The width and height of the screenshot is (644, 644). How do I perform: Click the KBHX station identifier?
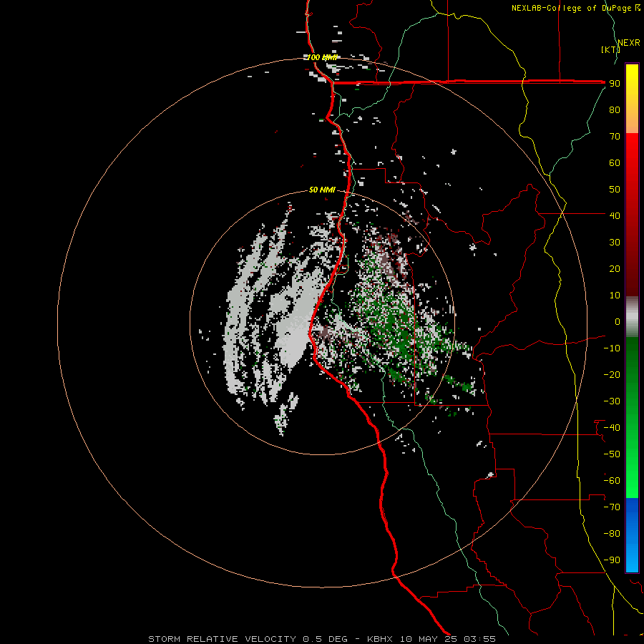[x=380, y=639]
